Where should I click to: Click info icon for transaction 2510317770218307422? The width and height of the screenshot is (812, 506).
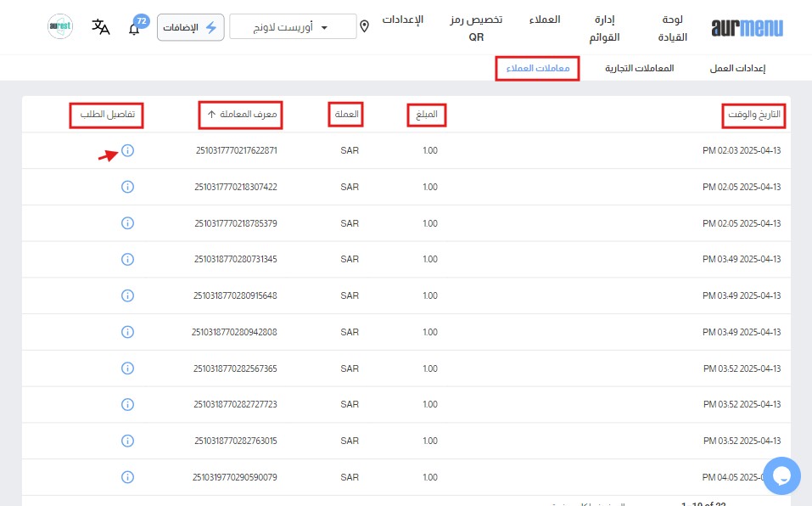click(x=127, y=187)
